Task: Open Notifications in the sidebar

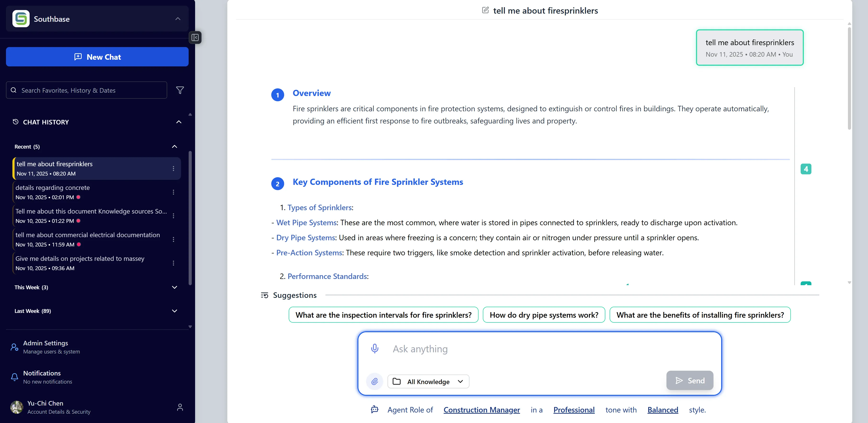Action: [x=42, y=377]
